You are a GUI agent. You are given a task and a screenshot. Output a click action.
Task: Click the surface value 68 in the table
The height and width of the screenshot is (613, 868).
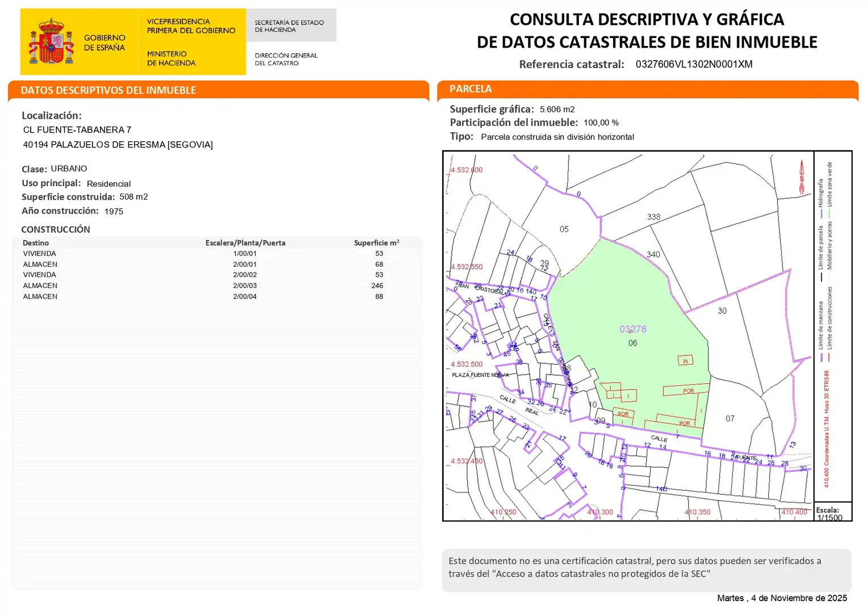[379, 264]
